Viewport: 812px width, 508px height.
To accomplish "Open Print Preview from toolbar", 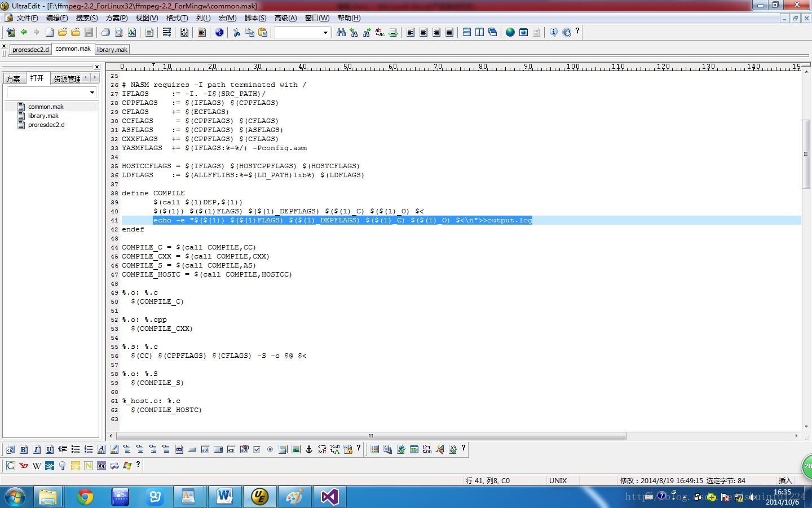I will 119,32.
